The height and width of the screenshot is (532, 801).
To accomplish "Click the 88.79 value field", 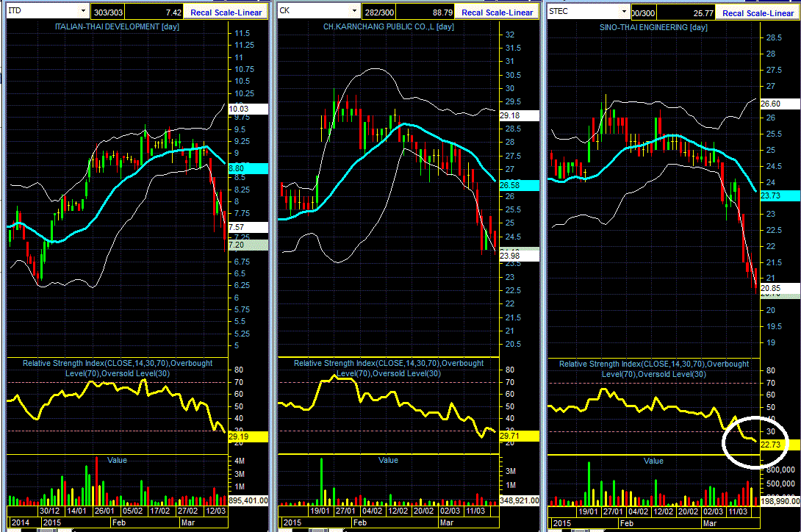I will [425, 12].
